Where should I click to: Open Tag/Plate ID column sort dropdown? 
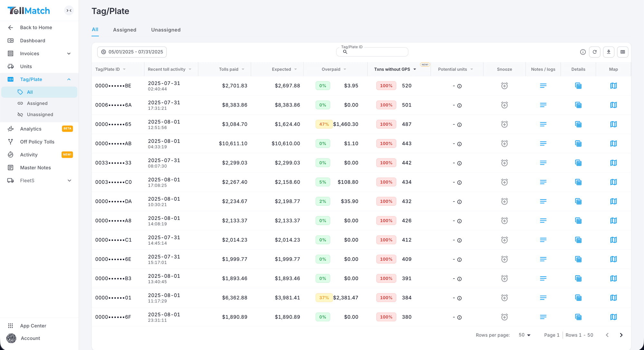pos(124,70)
